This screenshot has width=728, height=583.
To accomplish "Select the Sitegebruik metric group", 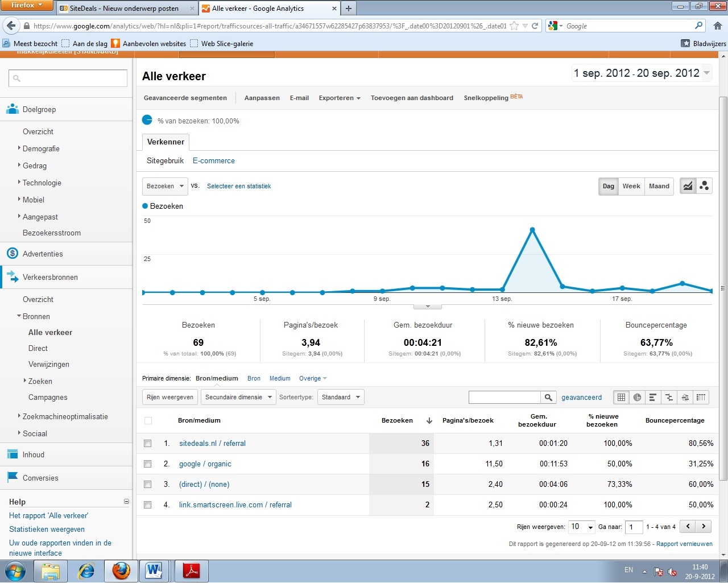I will point(165,161).
